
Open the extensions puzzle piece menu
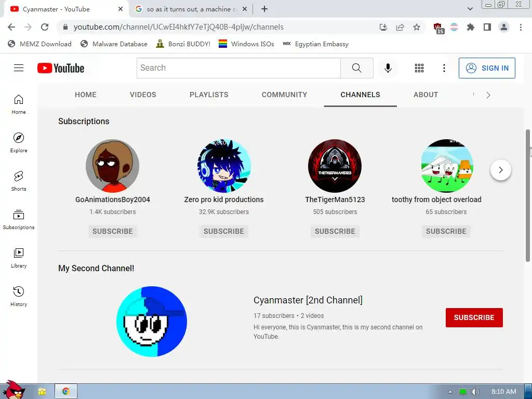coord(470,27)
